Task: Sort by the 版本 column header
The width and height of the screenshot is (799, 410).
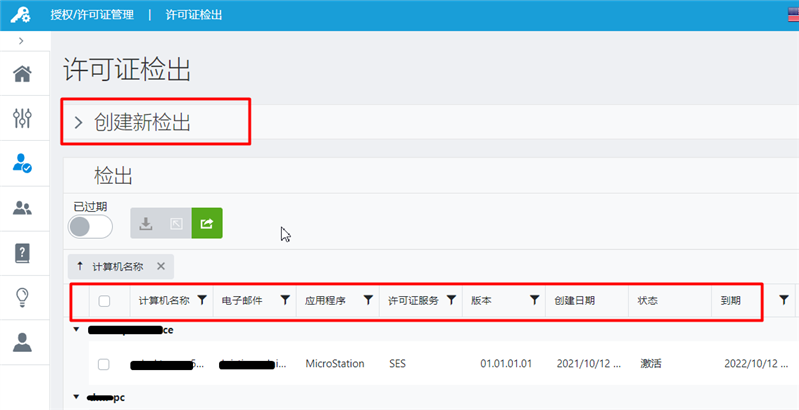Action: coord(481,300)
